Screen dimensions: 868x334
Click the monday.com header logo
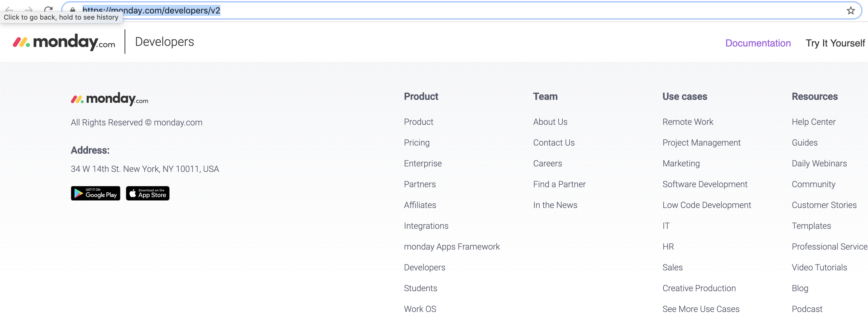pos(64,42)
